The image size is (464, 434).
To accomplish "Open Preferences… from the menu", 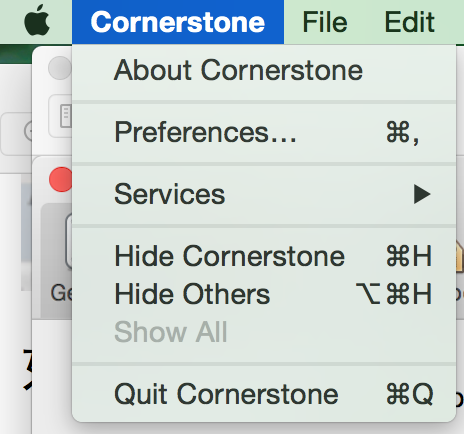I will (264, 133).
